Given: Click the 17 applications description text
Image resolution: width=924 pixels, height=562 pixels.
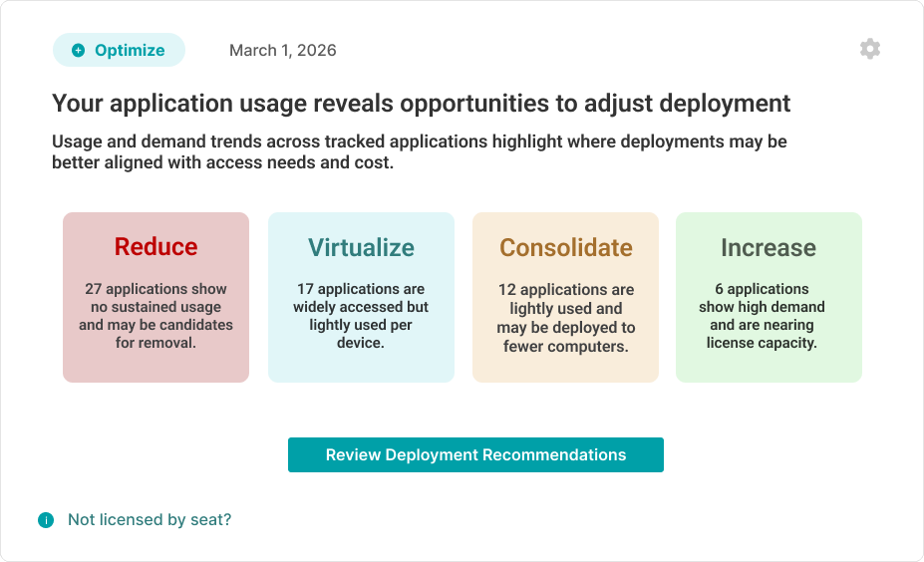Looking at the screenshot, I should pyautogui.click(x=361, y=316).
